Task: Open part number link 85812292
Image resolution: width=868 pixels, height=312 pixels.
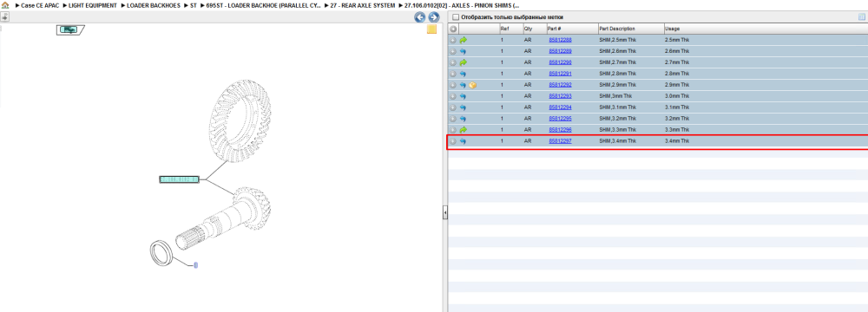Action: click(560, 85)
